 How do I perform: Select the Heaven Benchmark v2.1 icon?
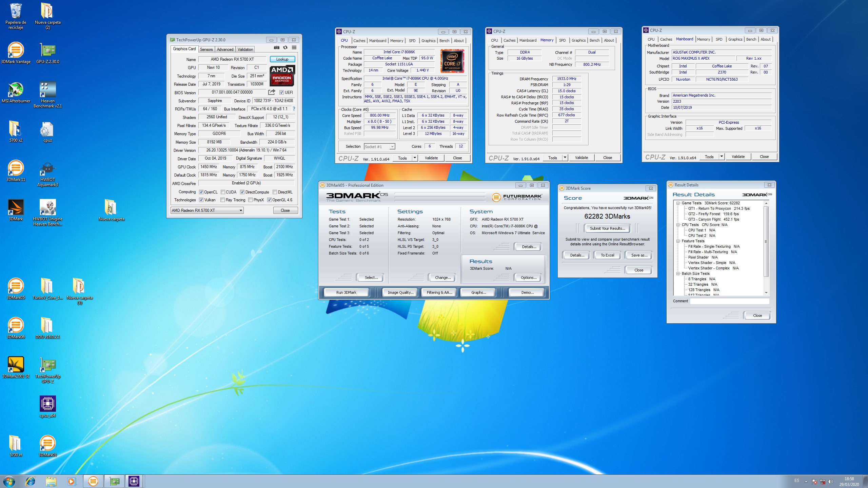47,95
